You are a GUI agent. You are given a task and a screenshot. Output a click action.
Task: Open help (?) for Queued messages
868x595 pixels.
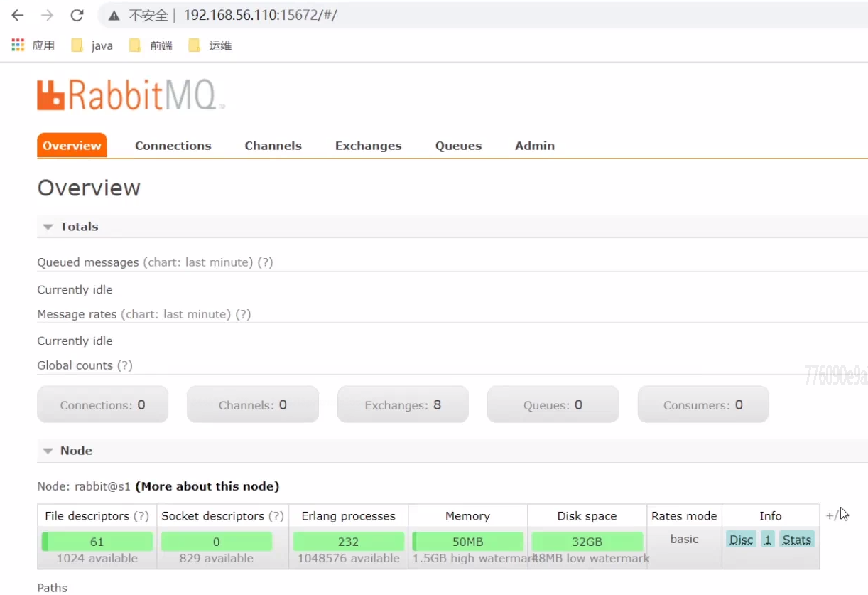click(x=265, y=262)
